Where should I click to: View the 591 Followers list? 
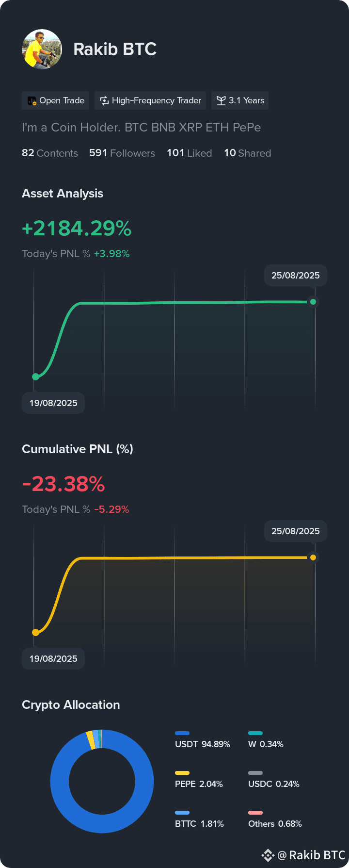tap(122, 153)
